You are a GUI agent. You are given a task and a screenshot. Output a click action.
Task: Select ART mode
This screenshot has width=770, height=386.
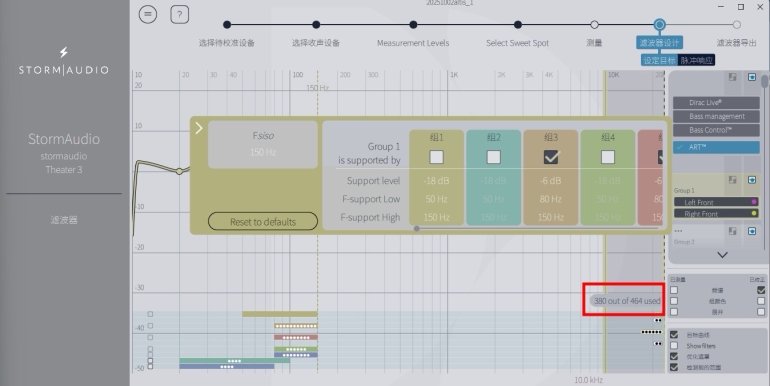pyautogui.click(x=716, y=147)
